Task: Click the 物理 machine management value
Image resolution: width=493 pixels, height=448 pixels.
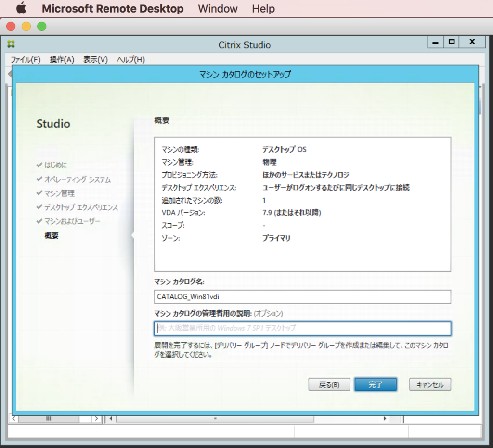Action: [x=270, y=162]
